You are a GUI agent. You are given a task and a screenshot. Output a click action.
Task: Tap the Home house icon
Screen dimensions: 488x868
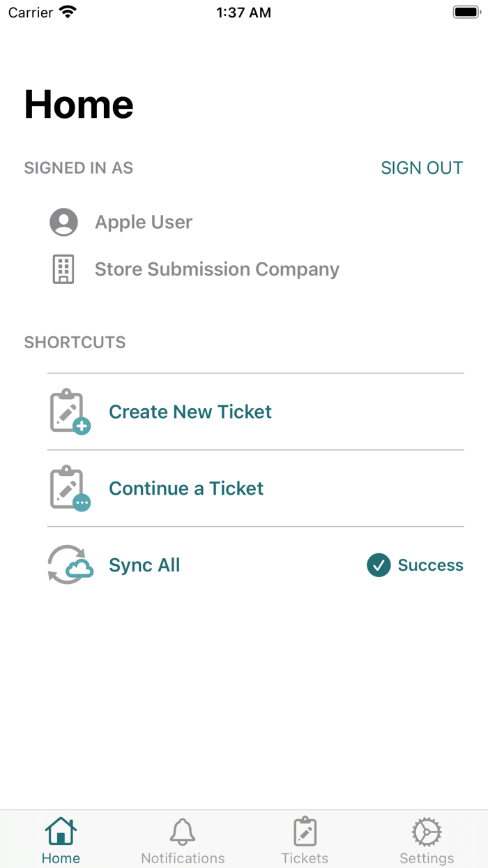pos(61,832)
